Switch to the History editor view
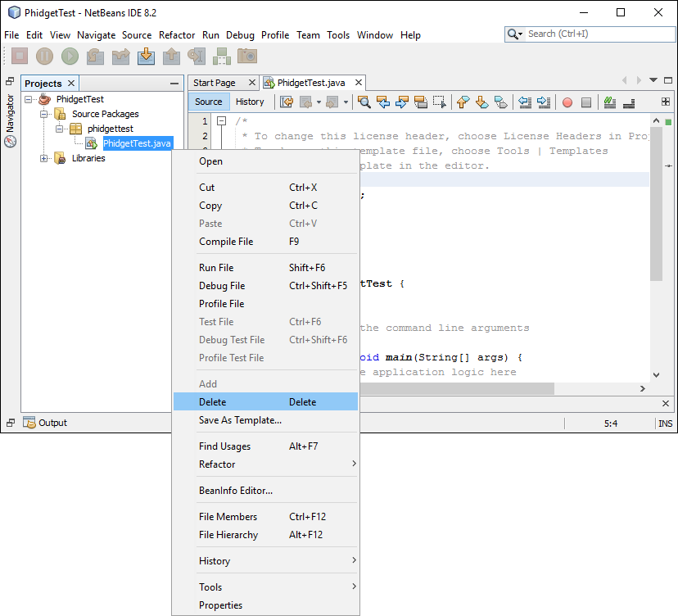This screenshot has width=678, height=616. [250, 102]
